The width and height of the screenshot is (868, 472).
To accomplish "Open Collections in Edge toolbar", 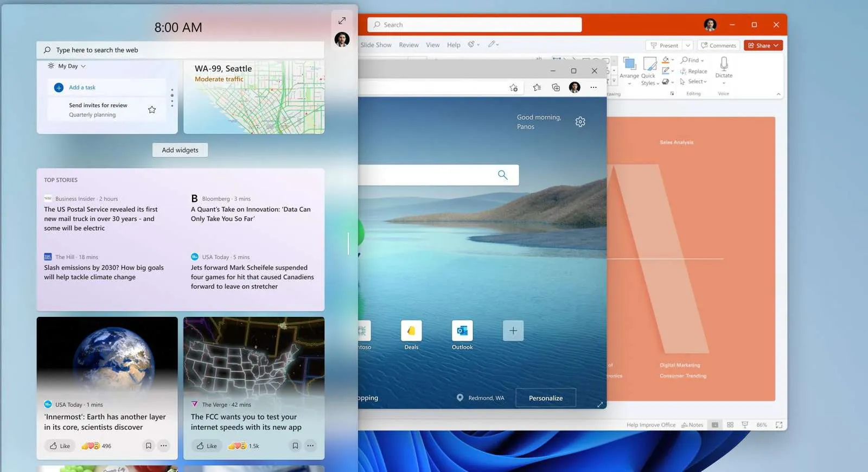I will [556, 87].
